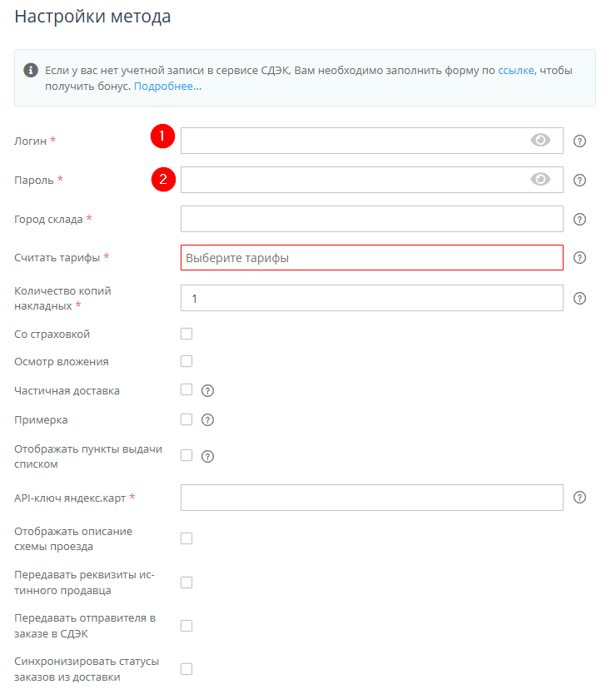Show password with Пароль eye icon
The width and height of the screenshot is (616, 694).
(541, 179)
